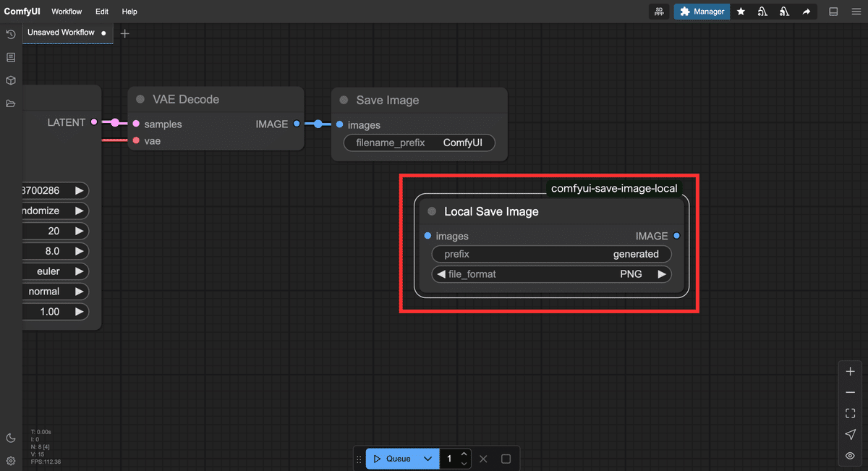Open the ComfyUI Manager

[702, 12]
